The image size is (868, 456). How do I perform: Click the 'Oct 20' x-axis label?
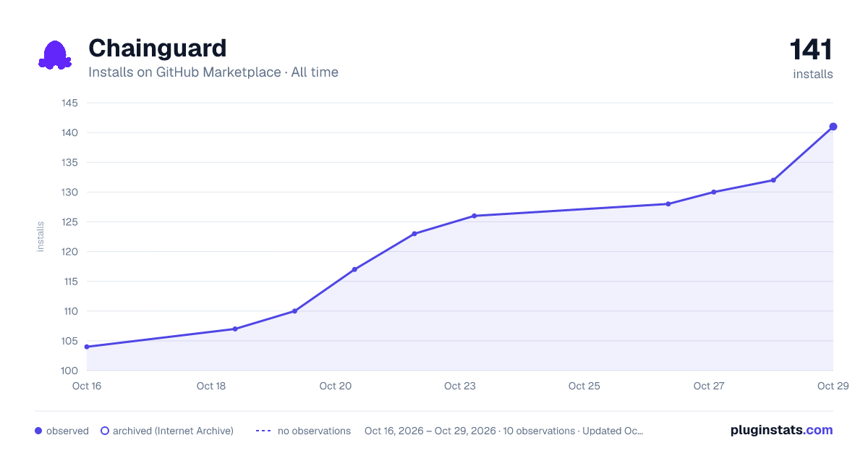[x=336, y=386]
